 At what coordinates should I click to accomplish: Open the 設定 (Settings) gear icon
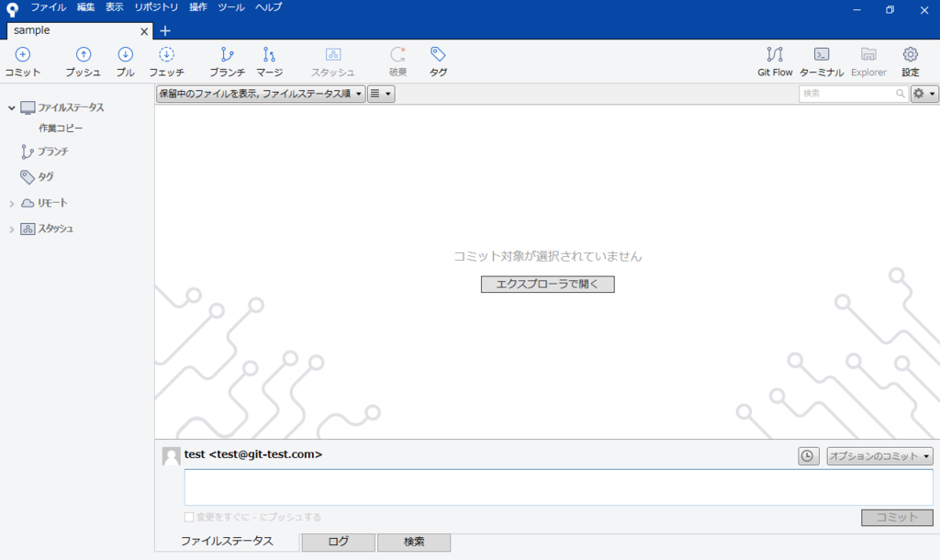click(909, 60)
